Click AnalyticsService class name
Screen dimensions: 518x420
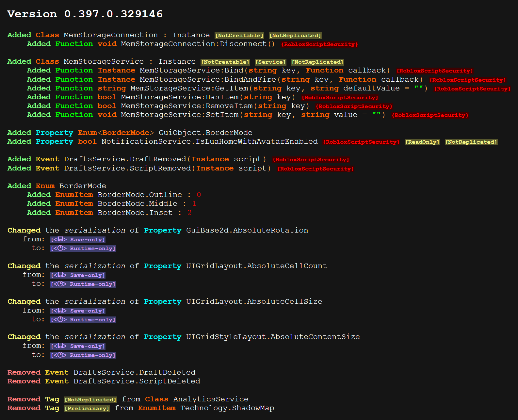(x=211, y=399)
